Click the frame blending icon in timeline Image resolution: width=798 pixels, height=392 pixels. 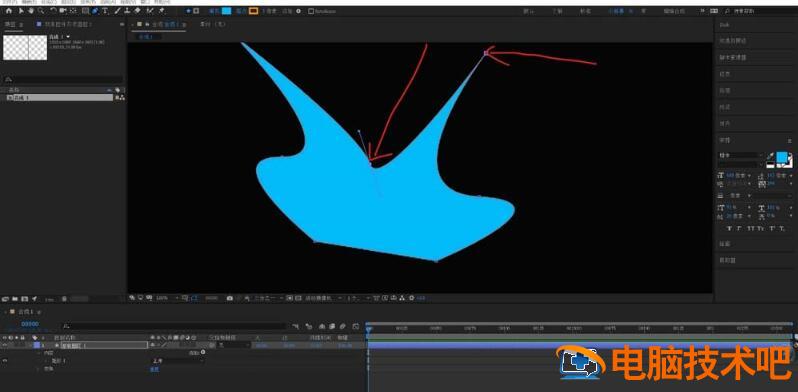tap(332, 326)
